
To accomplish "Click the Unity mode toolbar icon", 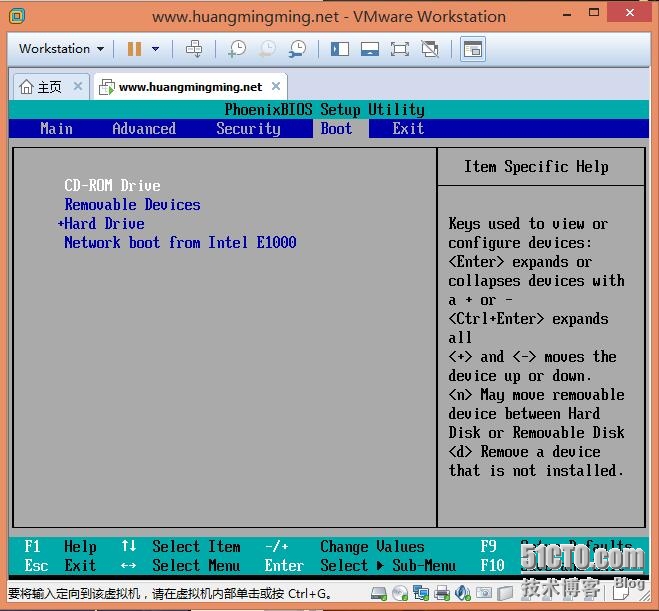I will (430, 49).
